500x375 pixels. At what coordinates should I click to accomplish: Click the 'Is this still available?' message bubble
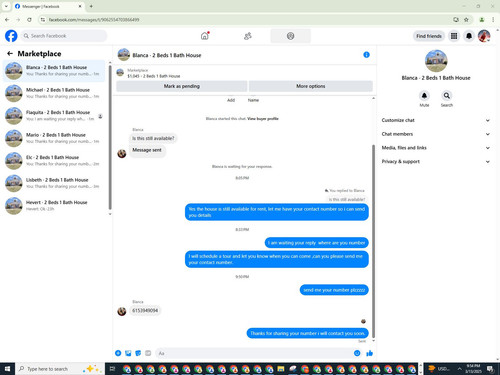153,138
